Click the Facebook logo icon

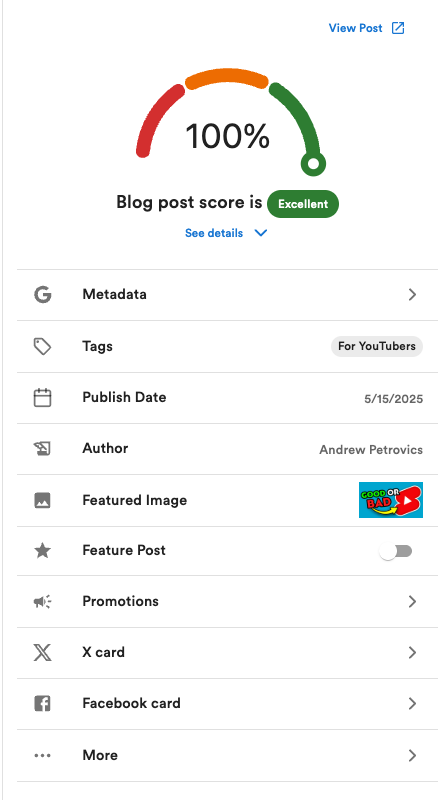coord(42,704)
